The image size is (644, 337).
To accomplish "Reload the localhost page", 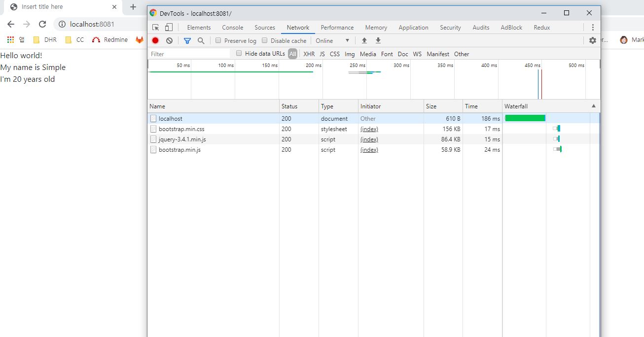I will tap(42, 24).
